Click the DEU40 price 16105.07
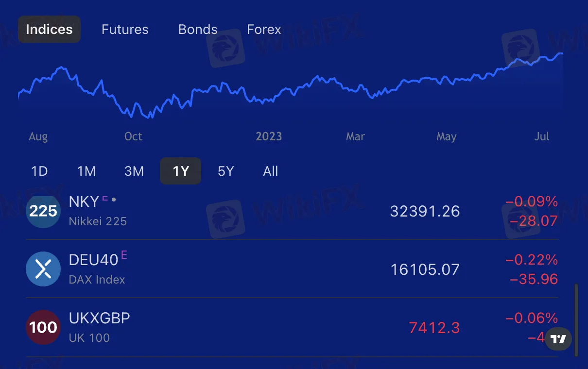Image resolution: width=588 pixels, height=369 pixels. tap(425, 269)
